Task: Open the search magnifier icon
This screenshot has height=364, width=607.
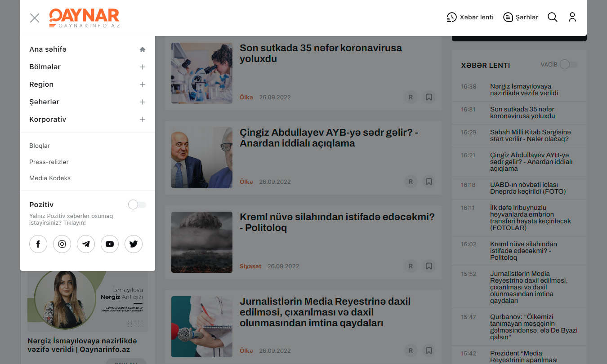Action: pos(553,18)
